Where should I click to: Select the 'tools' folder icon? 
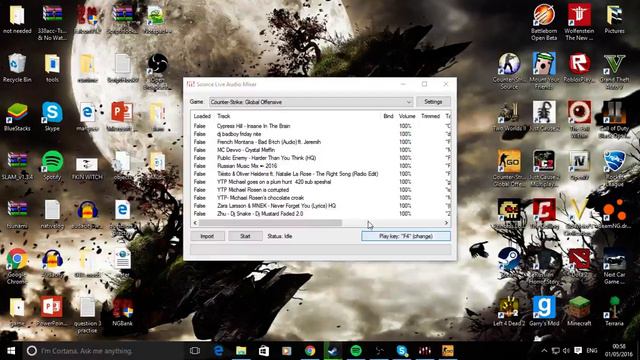point(52,68)
